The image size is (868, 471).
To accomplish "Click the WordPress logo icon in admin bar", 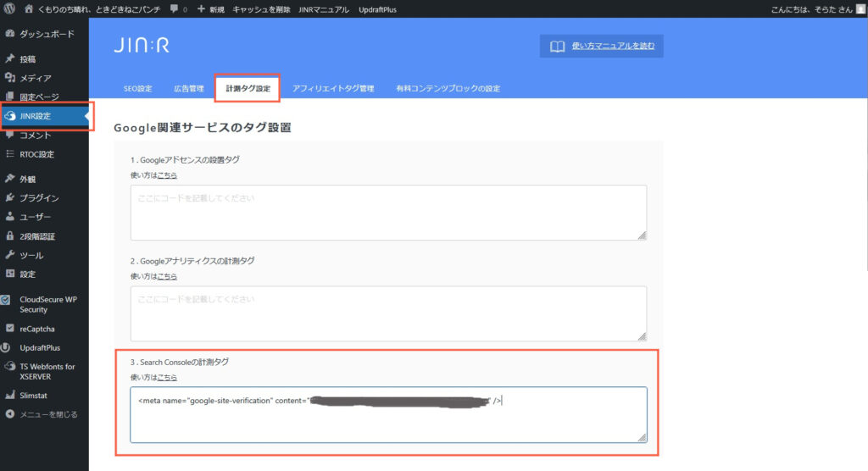I will point(10,8).
